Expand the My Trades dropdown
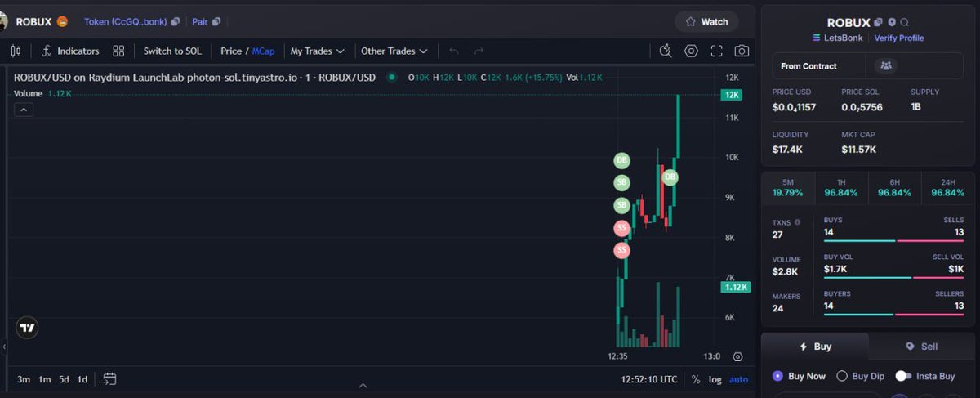Screen dimensions: 980x398 click(317, 51)
